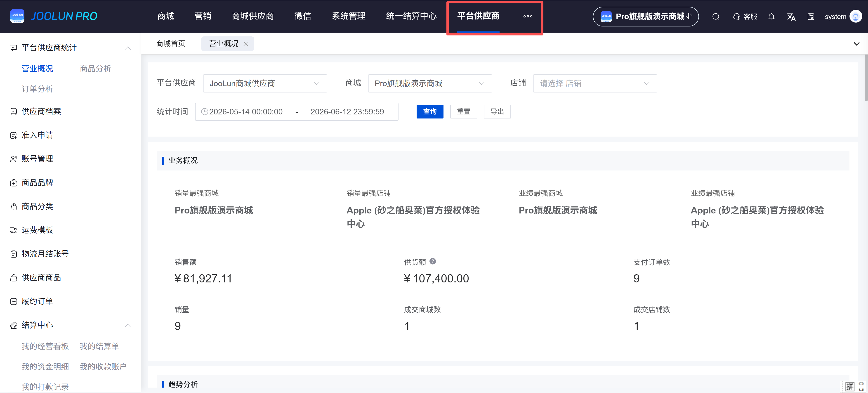Open customer service headset icon
868x393 pixels.
(737, 17)
